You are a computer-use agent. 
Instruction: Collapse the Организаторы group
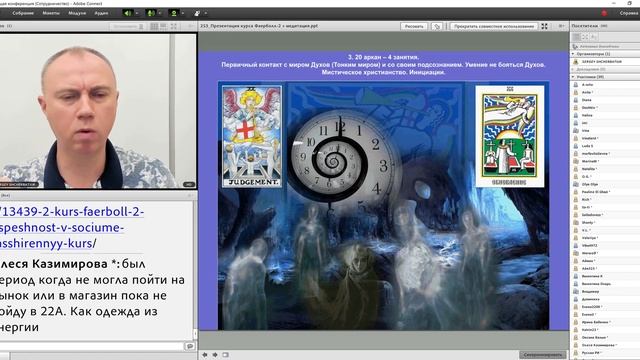[573, 54]
